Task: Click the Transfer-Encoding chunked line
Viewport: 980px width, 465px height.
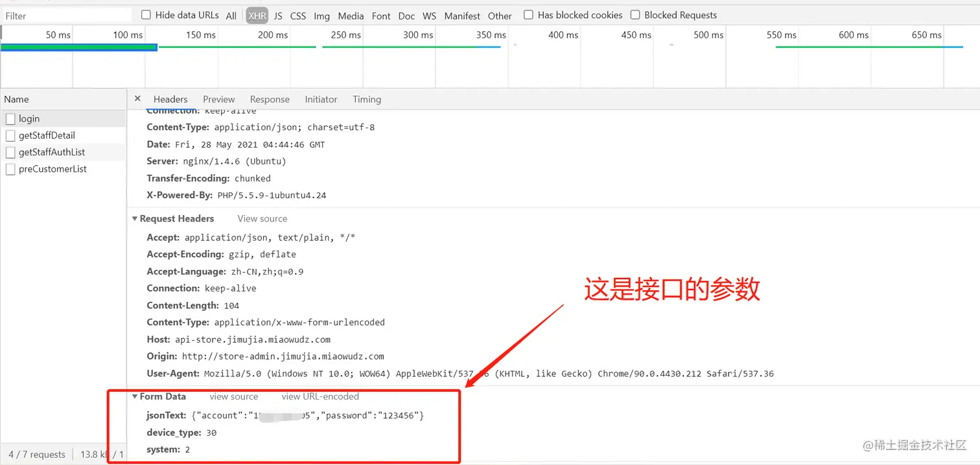Action: (209, 178)
